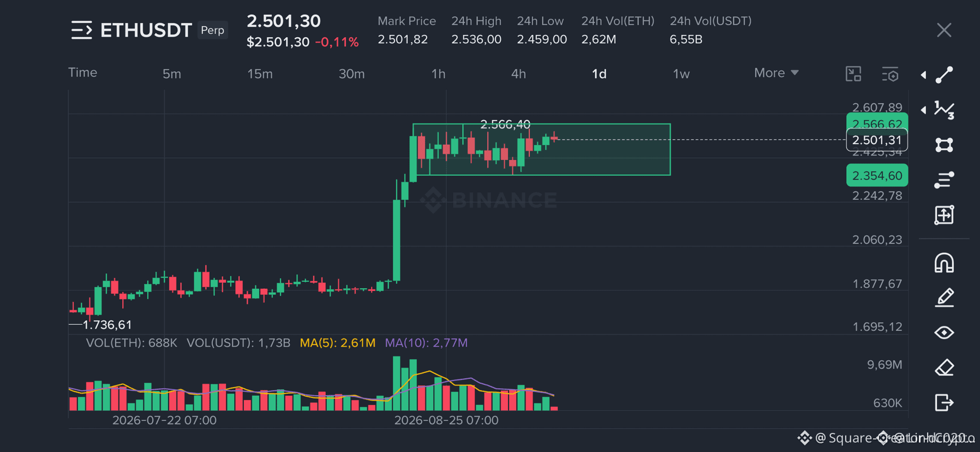Switch to the 1w timeframe tab
Image resolution: width=980 pixels, height=452 pixels.
[681, 74]
